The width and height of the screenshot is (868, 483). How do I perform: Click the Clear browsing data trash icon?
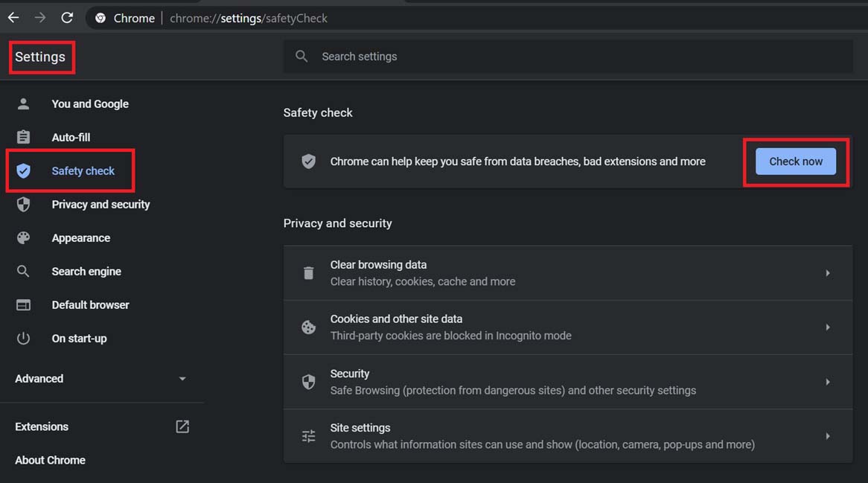pos(308,273)
